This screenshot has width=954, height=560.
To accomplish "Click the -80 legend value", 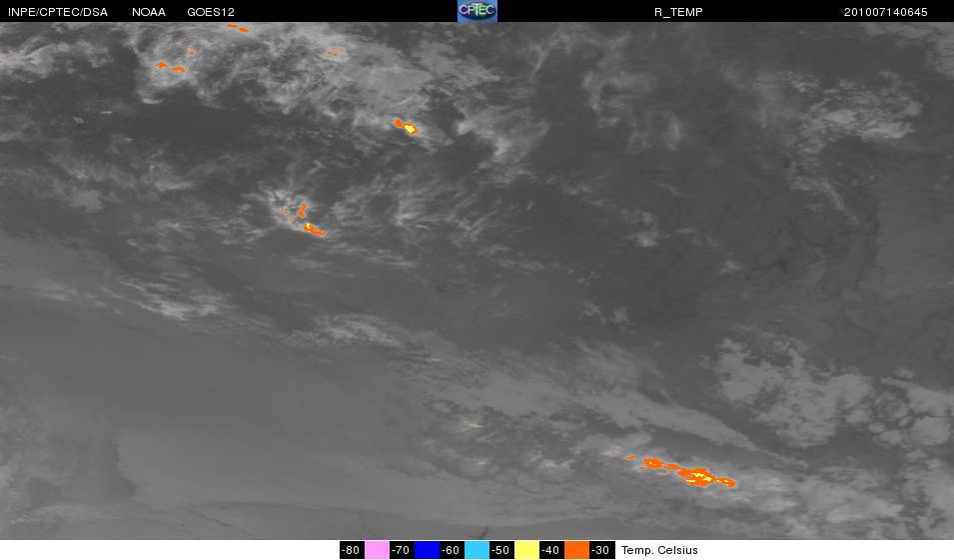I will 351,550.
